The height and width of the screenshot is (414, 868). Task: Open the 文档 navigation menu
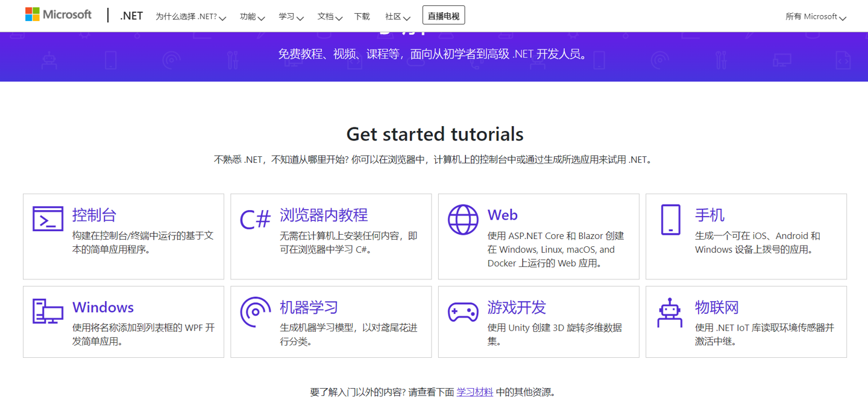(x=330, y=17)
